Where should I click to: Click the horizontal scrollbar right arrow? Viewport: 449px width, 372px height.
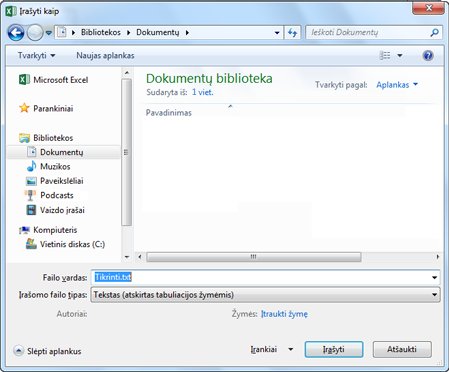438,257
